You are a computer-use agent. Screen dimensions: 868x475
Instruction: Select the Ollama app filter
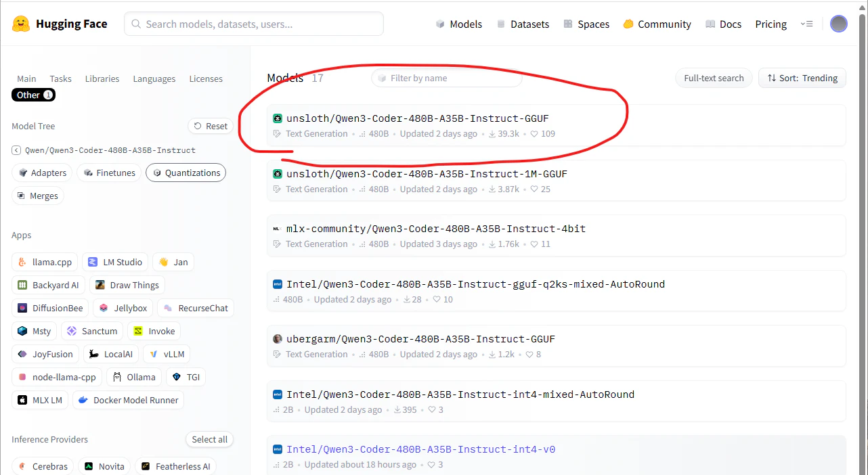coord(134,377)
